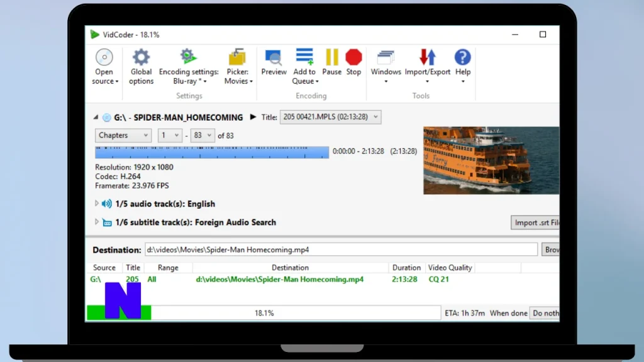Sort queue by Destination column header
The image size is (644, 362).
(x=290, y=268)
